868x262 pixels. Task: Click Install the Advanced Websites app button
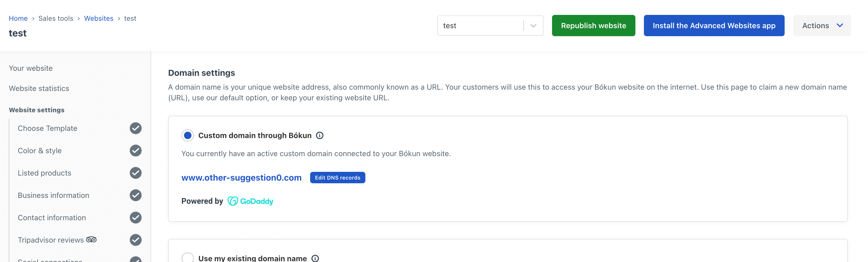(x=714, y=26)
